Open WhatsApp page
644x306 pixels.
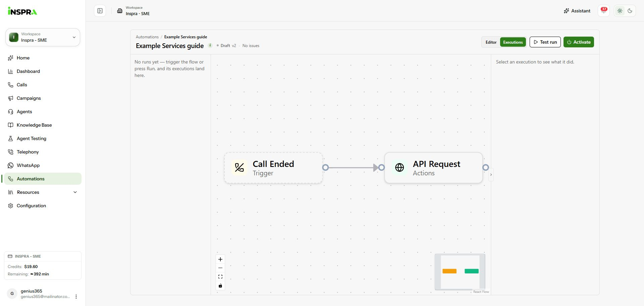point(43,165)
